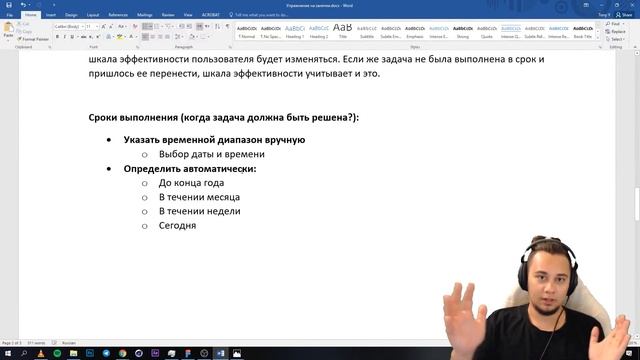Open text effects and typography
The height and width of the screenshot is (360, 640).
[x=109, y=37]
